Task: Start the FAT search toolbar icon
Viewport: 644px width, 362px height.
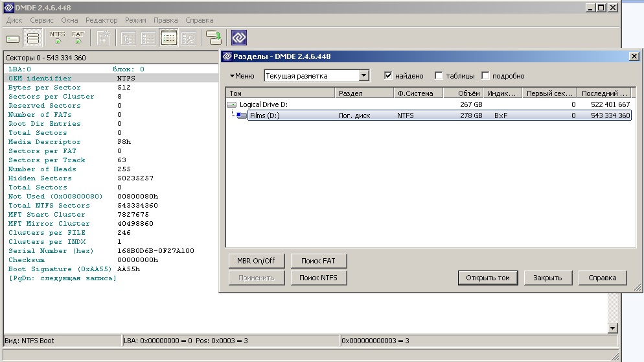Action: [x=78, y=38]
